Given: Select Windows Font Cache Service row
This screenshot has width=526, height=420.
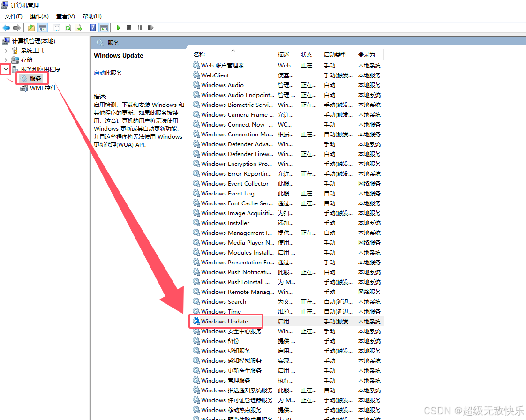Looking at the screenshot, I should pyautogui.click(x=288, y=203).
